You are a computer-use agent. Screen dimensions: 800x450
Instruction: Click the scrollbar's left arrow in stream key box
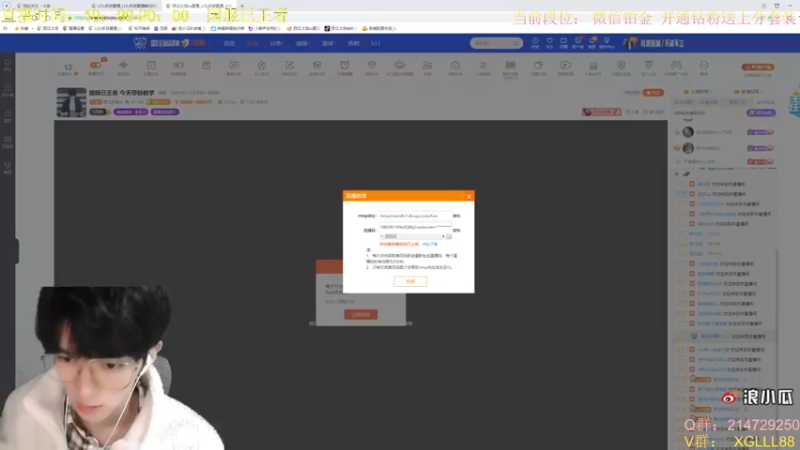(x=382, y=237)
